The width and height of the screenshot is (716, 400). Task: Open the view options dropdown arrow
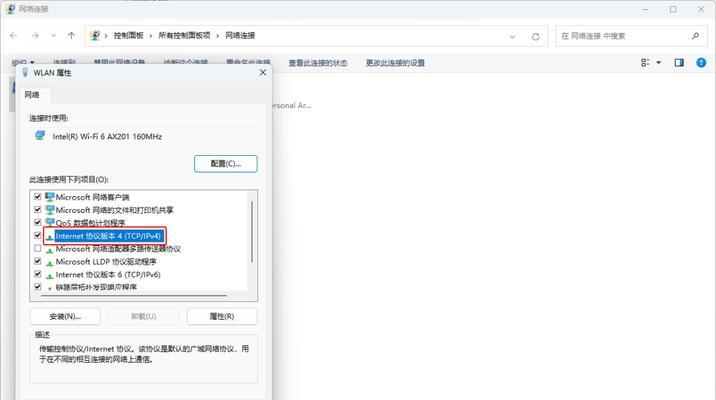(x=658, y=63)
